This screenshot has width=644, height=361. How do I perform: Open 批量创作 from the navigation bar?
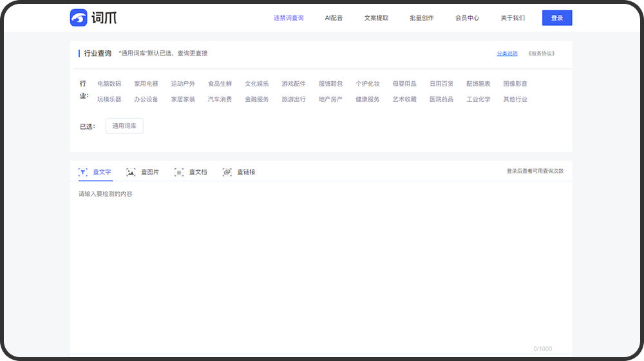pos(422,18)
